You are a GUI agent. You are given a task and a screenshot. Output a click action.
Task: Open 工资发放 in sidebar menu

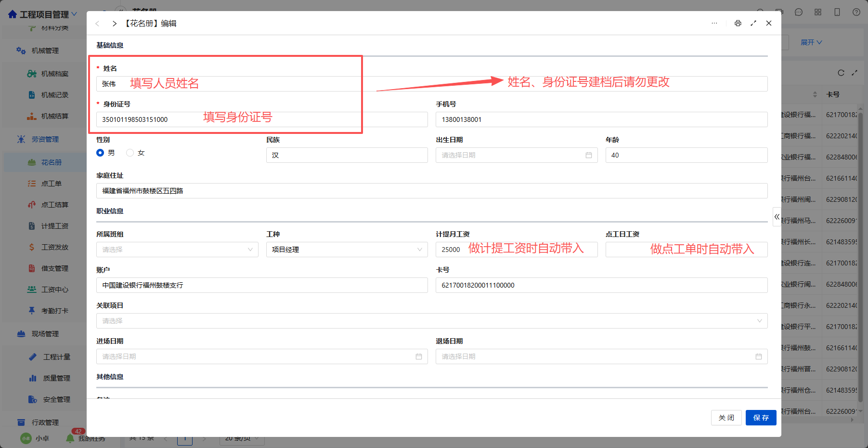pyautogui.click(x=54, y=247)
